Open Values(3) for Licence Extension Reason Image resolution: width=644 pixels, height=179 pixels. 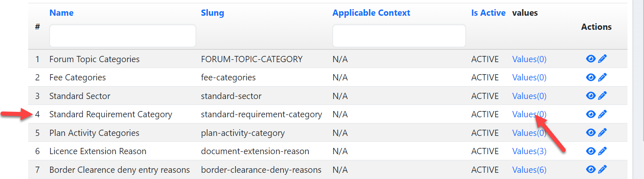(x=529, y=151)
